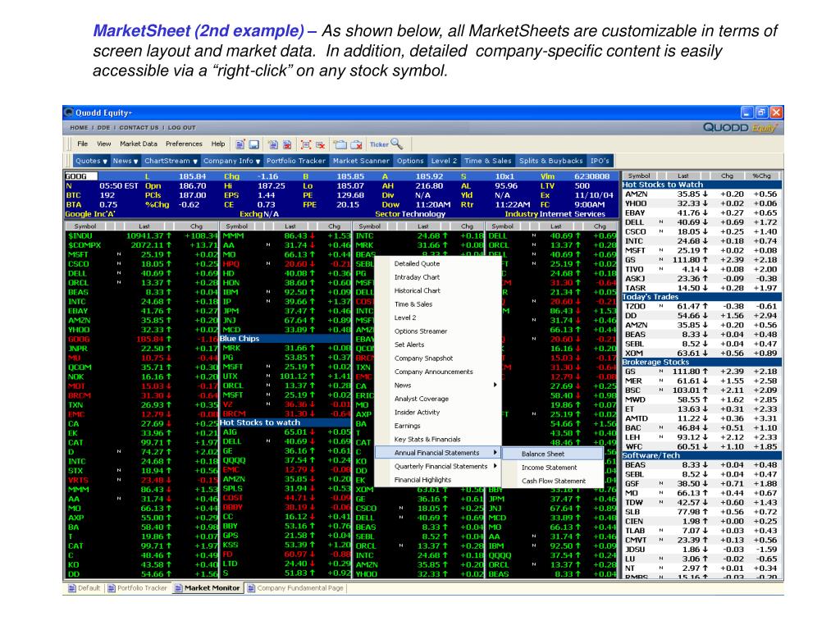
Task: Click the Brokerage Stocks section header
Action: (x=701, y=362)
